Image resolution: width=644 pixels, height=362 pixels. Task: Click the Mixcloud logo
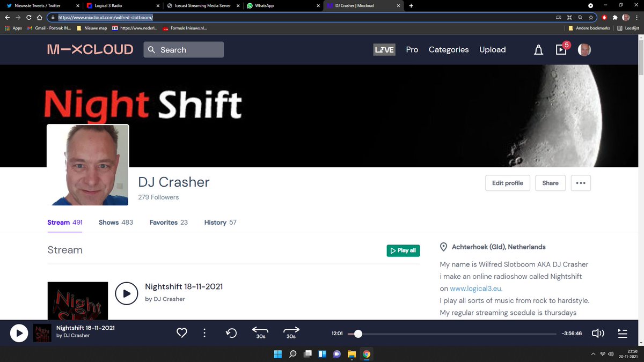coord(90,49)
